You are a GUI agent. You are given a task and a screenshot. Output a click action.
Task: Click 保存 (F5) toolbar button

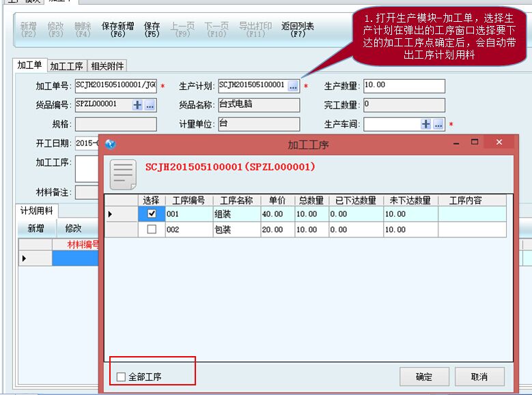pos(152,29)
